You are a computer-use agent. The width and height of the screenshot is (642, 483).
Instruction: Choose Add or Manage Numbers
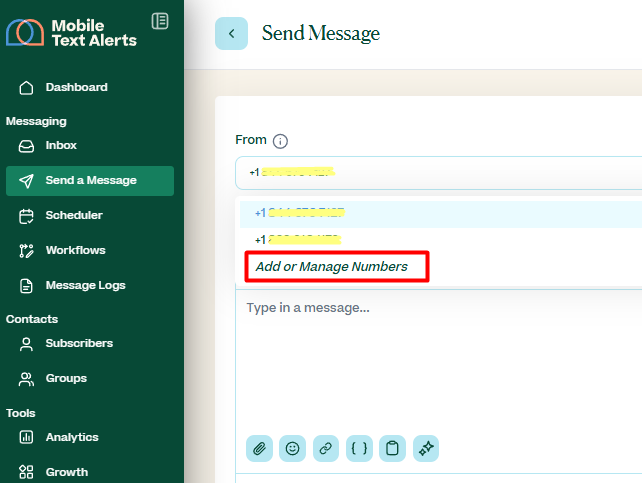click(x=332, y=267)
